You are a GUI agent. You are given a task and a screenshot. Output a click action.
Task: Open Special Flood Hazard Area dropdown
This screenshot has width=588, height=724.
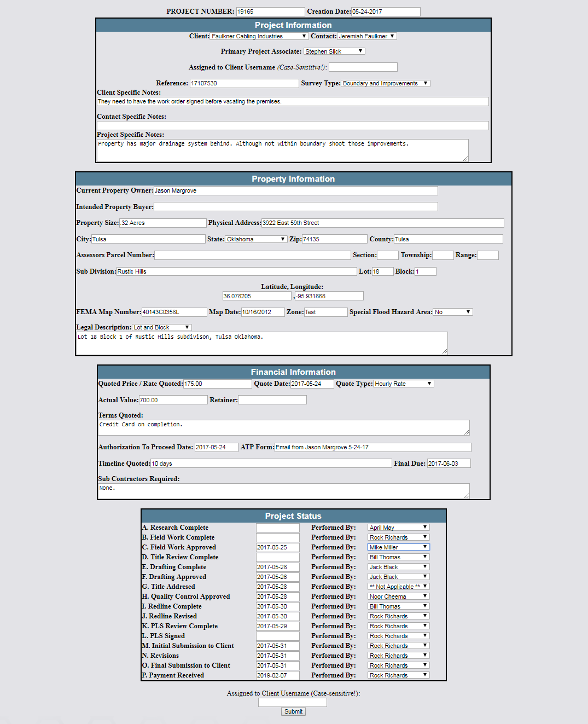(452, 312)
